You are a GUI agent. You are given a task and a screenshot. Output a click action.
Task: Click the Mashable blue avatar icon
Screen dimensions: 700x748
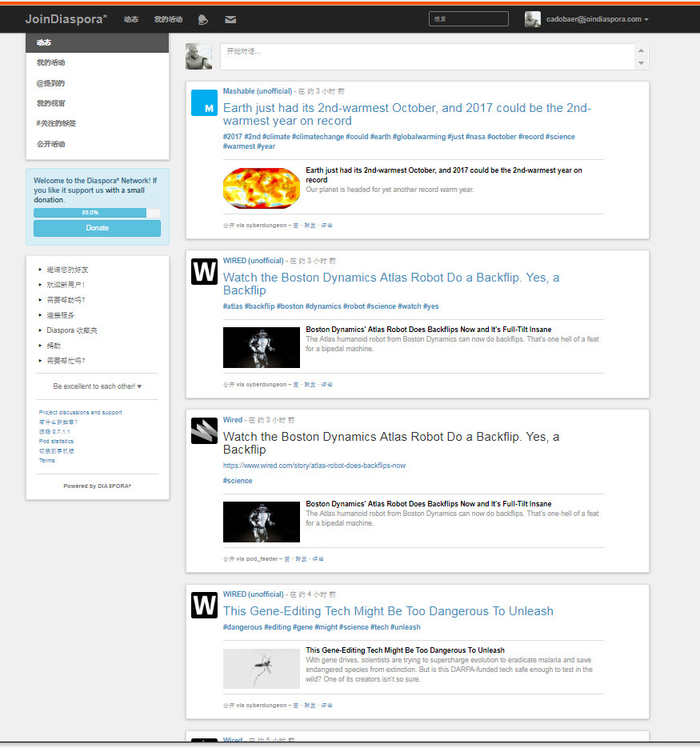coord(204,102)
